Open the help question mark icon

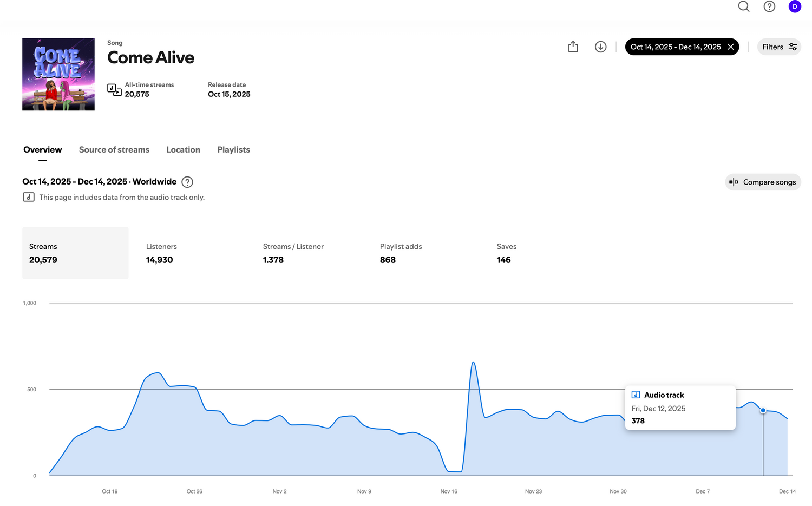(x=769, y=6)
